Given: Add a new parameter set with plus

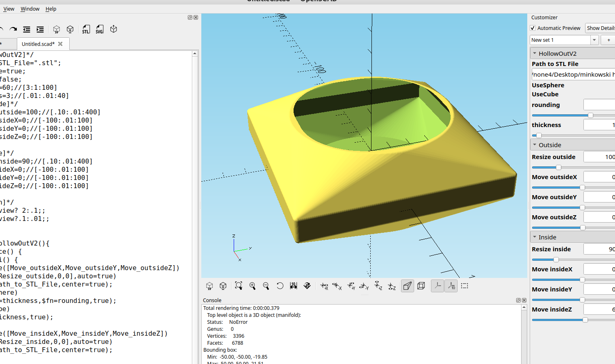Looking at the screenshot, I should coord(608,40).
